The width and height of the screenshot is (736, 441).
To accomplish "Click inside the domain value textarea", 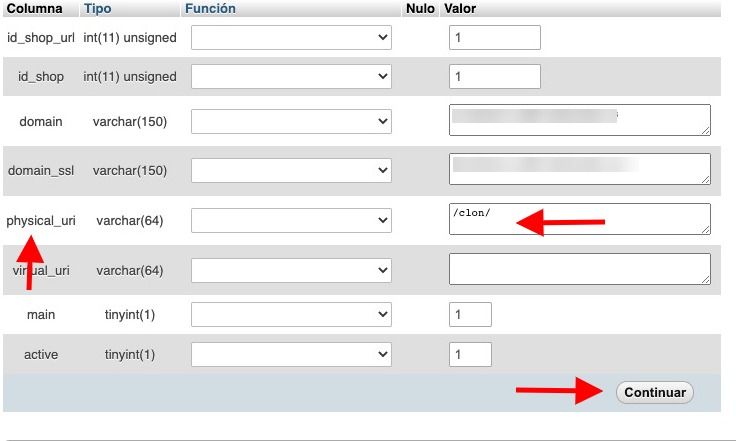I will click(x=580, y=120).
